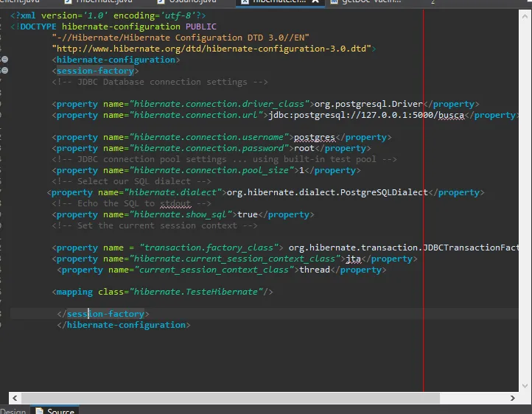Click the underlined 'busca' database name
This screenshot has width=532, height=414.
452,115
